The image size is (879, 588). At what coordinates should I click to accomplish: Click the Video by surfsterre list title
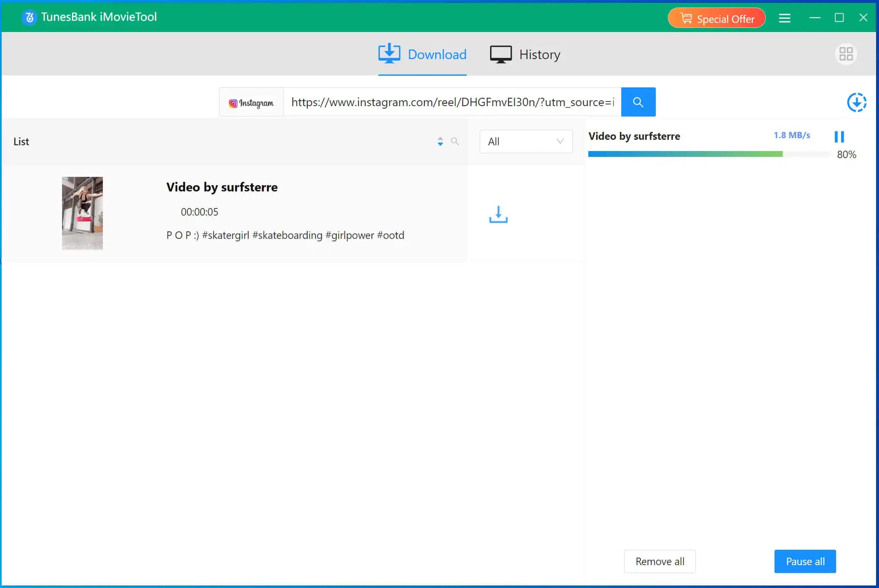222,187
